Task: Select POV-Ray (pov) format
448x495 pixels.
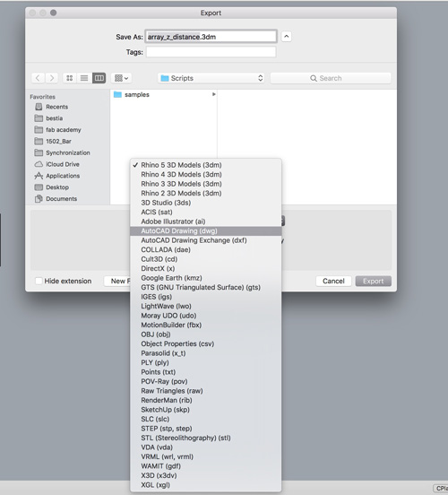Action: tap(206, 381)
